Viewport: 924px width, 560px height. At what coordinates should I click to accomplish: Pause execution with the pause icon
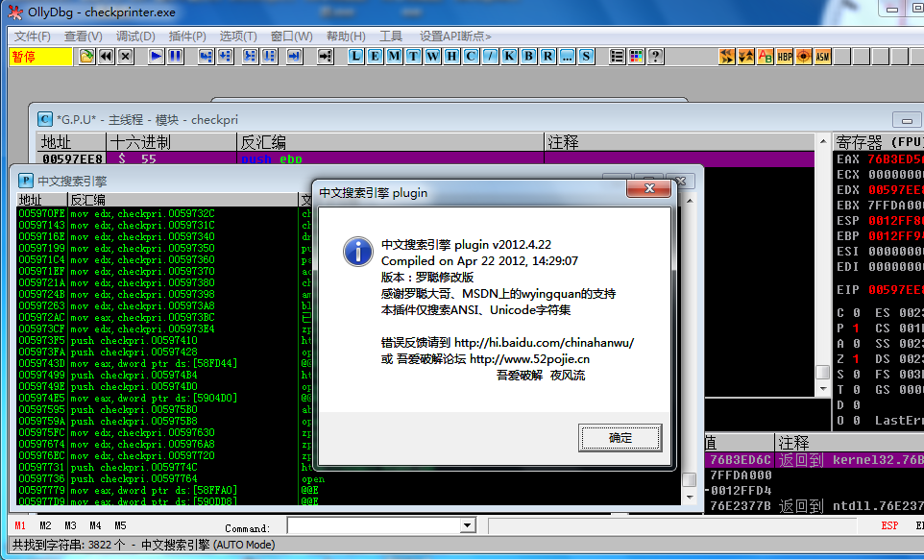click(x=176, y=56)
